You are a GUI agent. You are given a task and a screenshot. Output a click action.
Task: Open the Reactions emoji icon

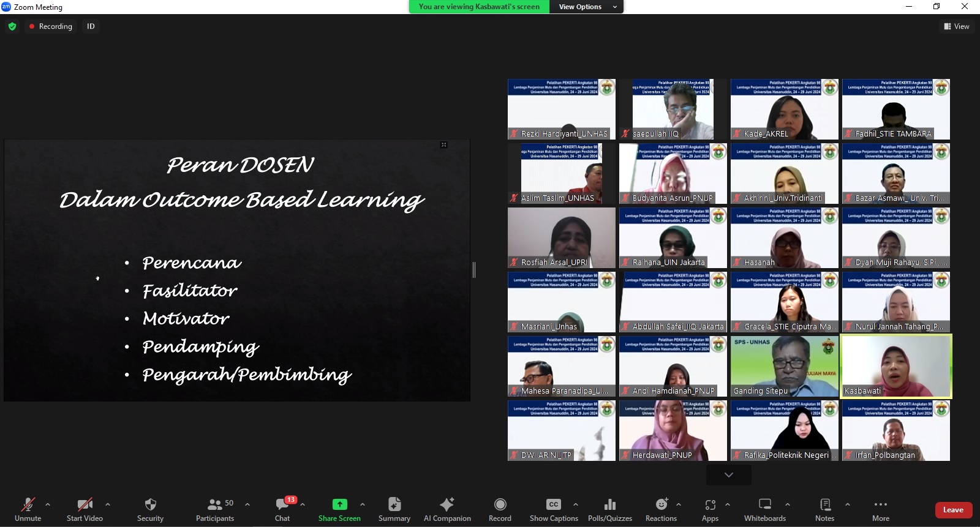(x=661, y=504)
